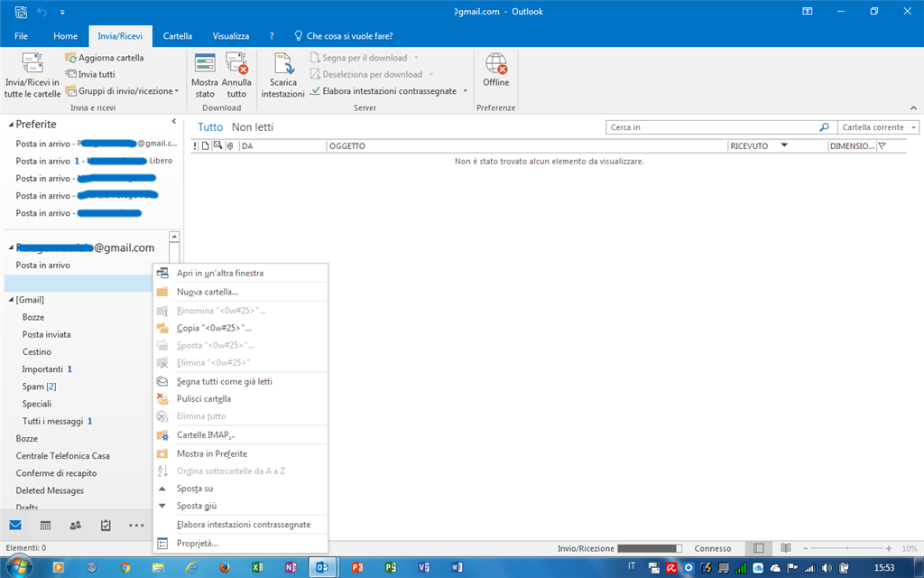Open Excel from the Windows taskbar
This screenshot has height=578, width=924.
pos(257,567)
